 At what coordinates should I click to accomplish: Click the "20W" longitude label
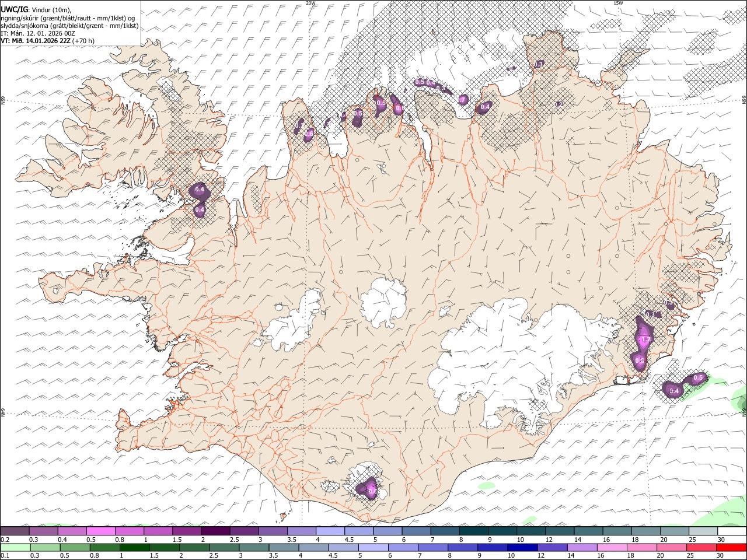click(x=310, y=3)
